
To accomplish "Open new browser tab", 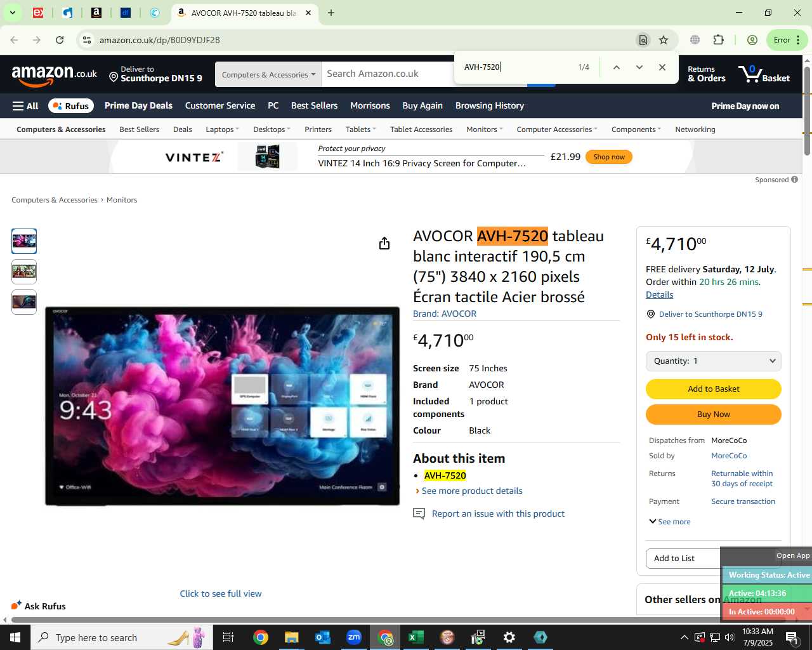I will click(x=331, y=13).
